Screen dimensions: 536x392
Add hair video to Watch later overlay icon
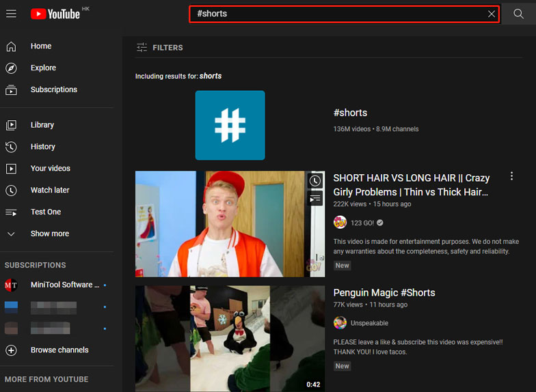pos(315,181)
